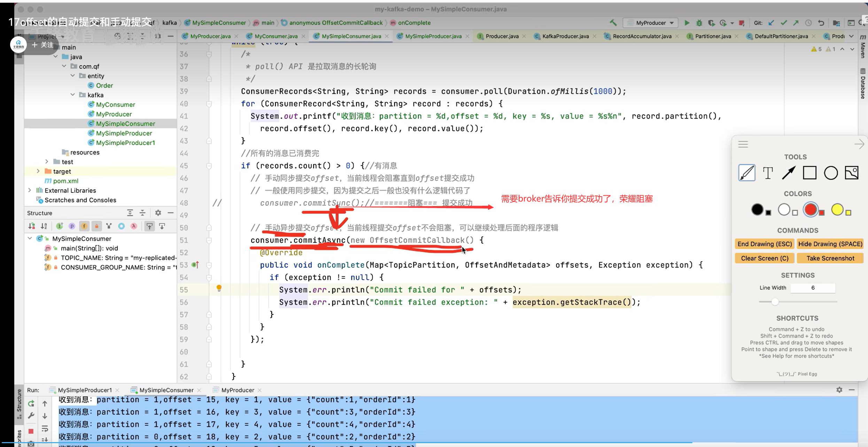Viewport: 868px width, 447px height.
Task: Click the End Drawing (ESC) button
Action: [765, 244]
